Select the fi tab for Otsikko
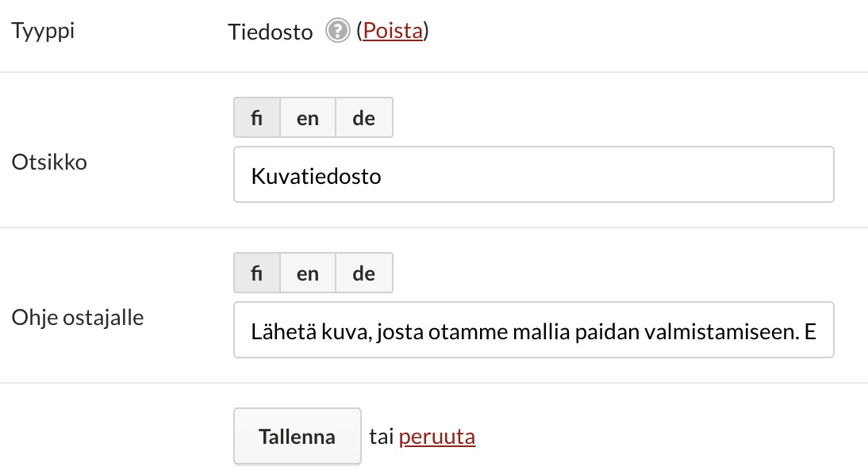This screenshot has height=474, width=868. (257, 117)
